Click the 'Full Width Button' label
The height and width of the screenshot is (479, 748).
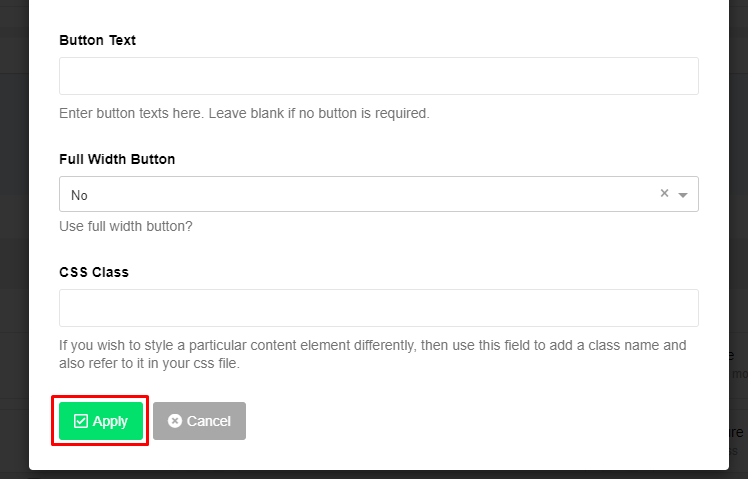[x=117, y=159]
